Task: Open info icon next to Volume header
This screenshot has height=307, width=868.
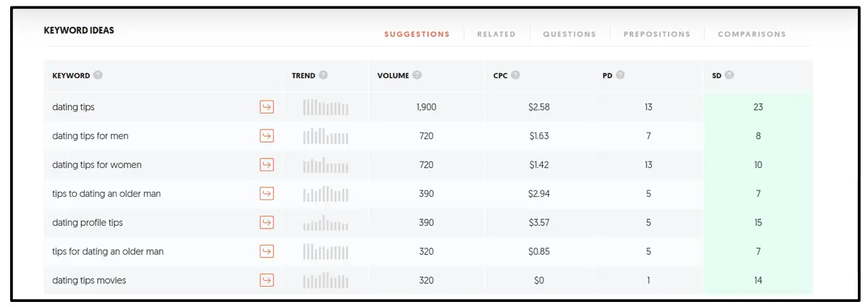Action: pyautogui.click(x=417, y=75)
